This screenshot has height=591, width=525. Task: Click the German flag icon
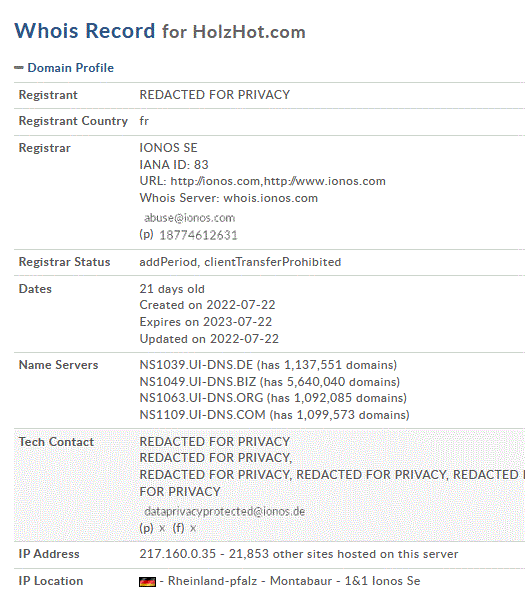[147, 582]
